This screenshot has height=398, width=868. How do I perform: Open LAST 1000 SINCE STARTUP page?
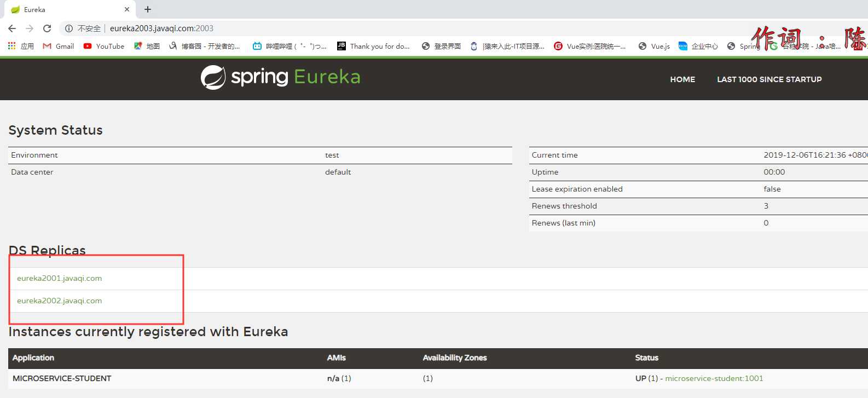coord(769,79)
